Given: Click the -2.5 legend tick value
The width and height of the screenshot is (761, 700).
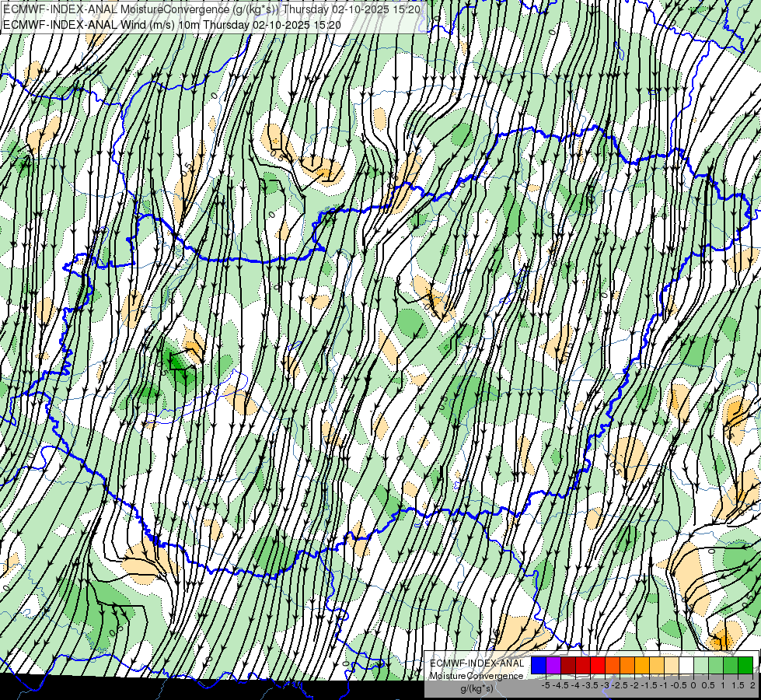Looking at the screenshot, I should point(620,685).
